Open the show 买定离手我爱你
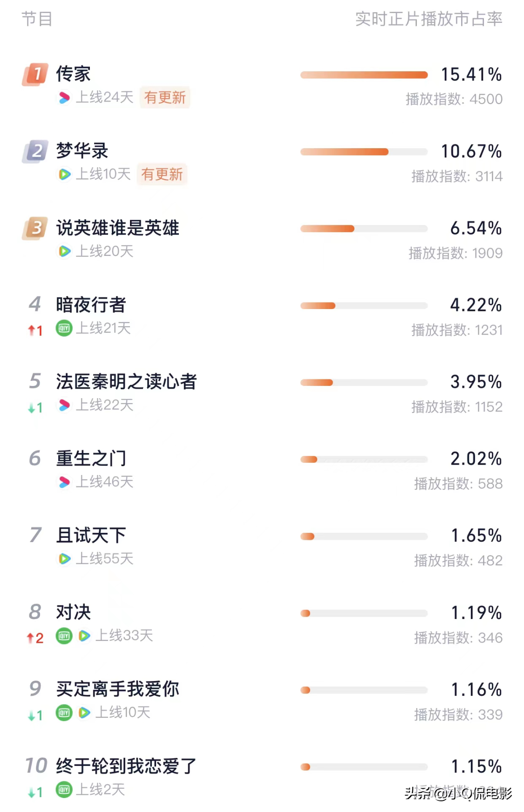Screen dimensions: 524x812 pyautogui.click(x=117, y=689)
